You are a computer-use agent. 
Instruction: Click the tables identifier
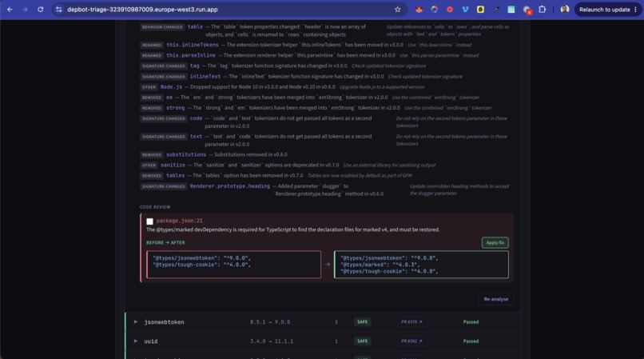click(x=175, y=176)
